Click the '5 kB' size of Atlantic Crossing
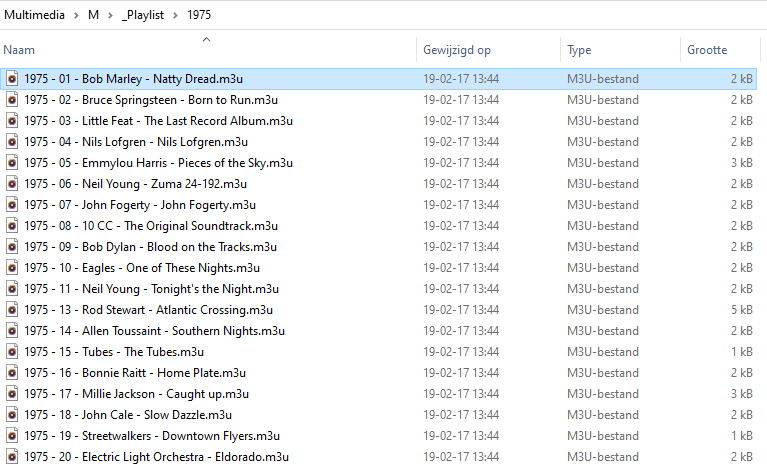 [x=742, y=310]
